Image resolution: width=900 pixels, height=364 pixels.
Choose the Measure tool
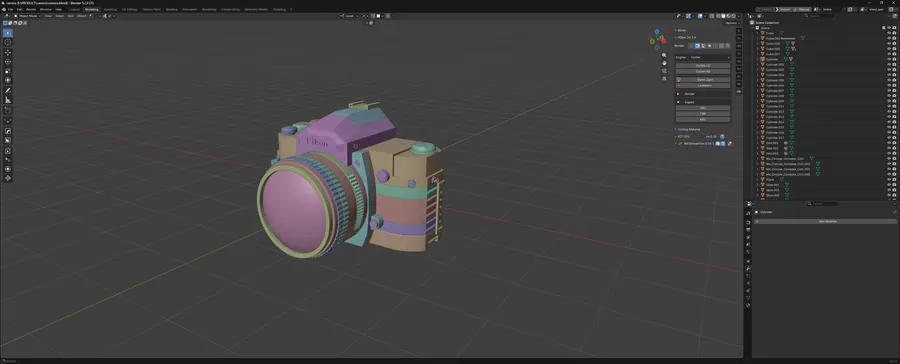point(7,100)
